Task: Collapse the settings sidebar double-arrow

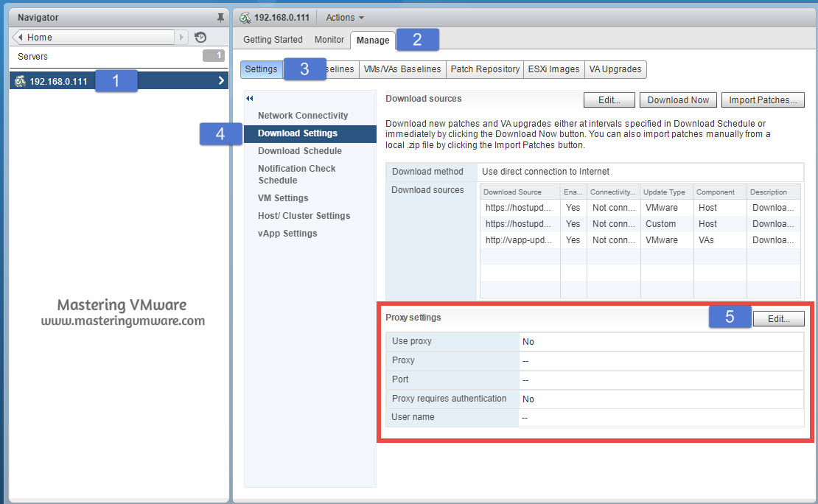Action: coord(249,98)
